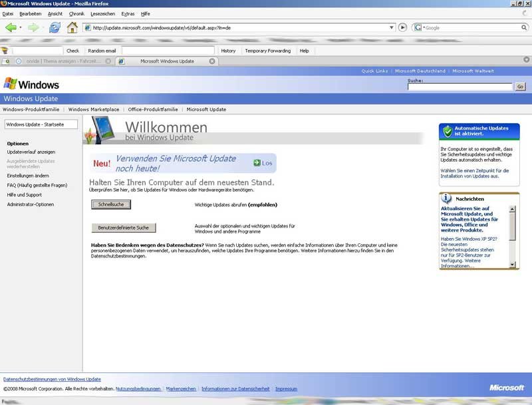
Task: Open Quick Links in the top bar
Action: point(374,71)
